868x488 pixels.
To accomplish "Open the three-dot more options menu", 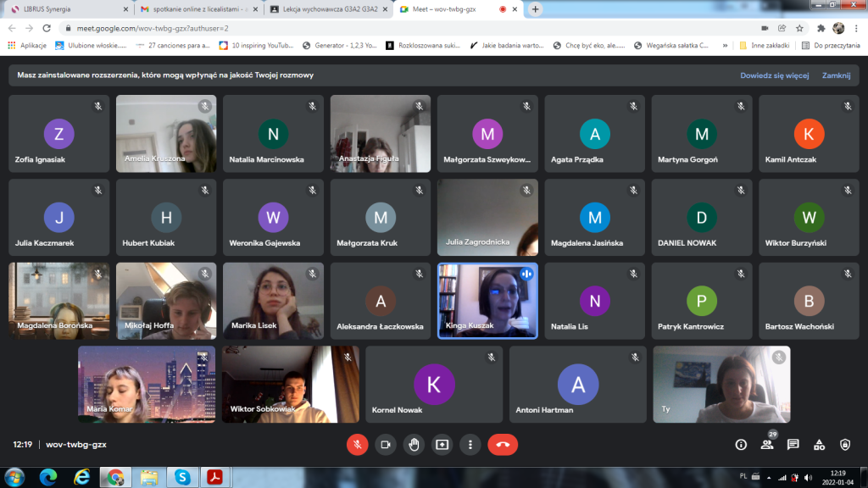I will [x=470, y=444].
